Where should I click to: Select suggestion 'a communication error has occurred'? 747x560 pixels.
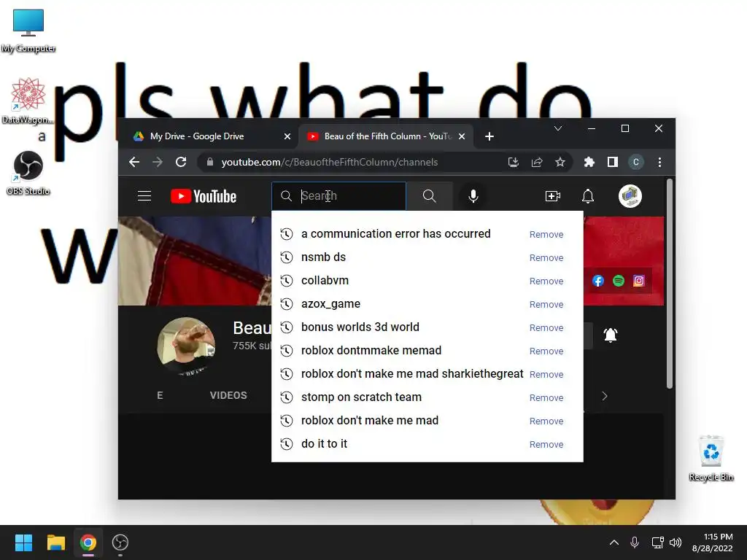click(x=396, y=234)
